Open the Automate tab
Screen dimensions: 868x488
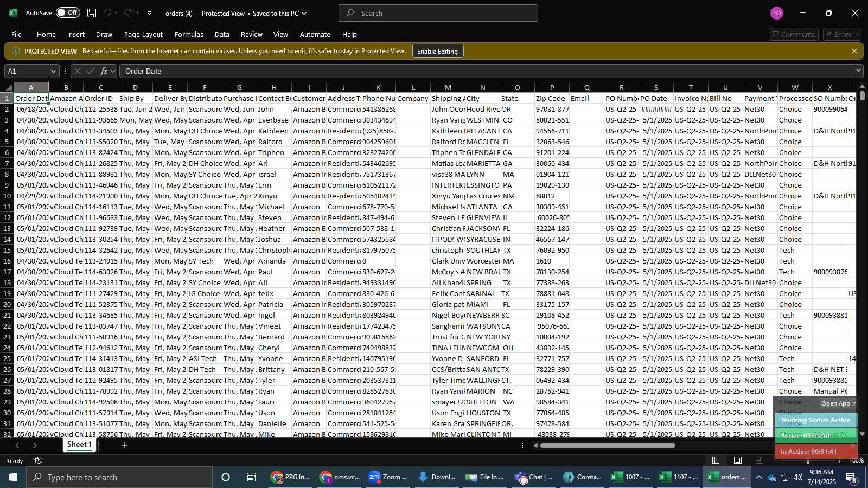[x=315, y=34]
